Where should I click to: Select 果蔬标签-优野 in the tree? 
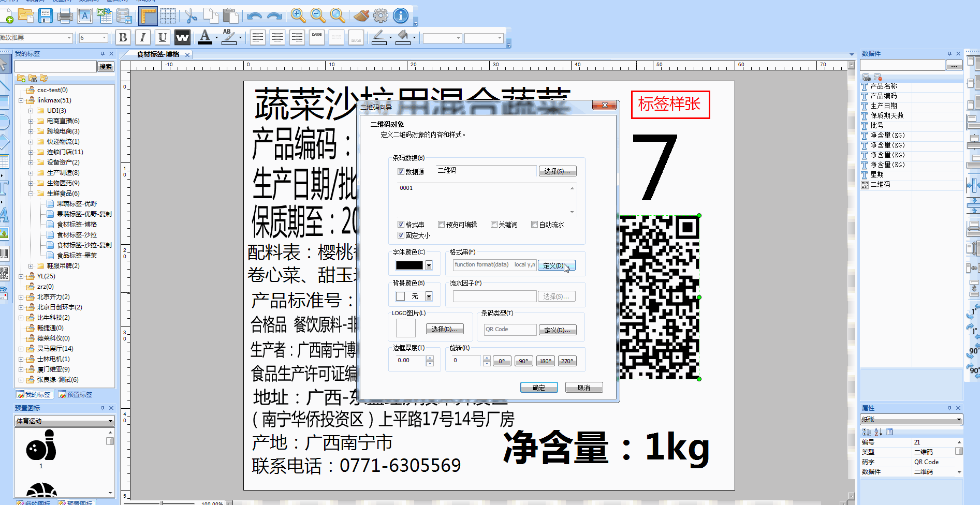click(x=77, y=204)
